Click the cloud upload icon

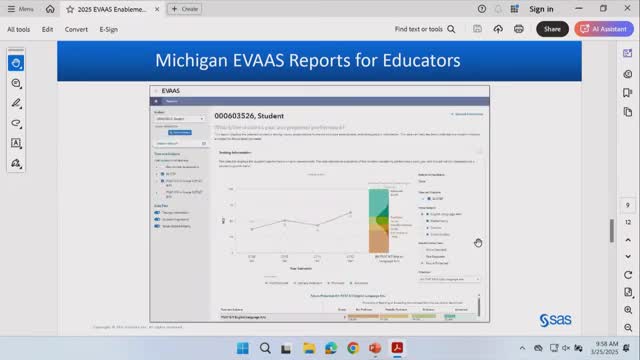tap(498, 29)
